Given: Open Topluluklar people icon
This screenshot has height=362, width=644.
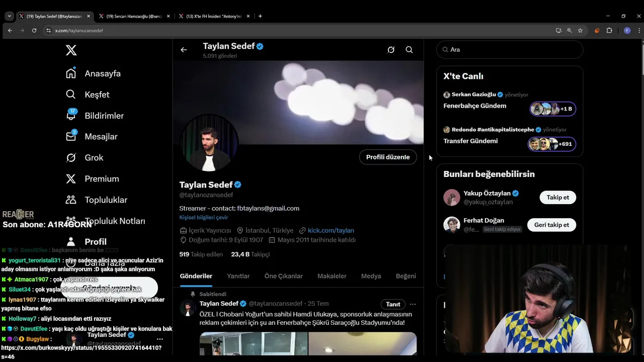Looking at the screenshot, I should pos(71,200).
